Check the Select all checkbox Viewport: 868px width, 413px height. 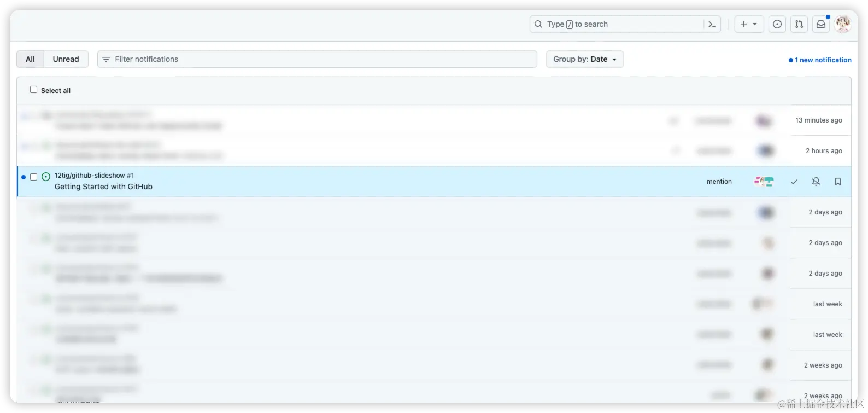[33, 90]
